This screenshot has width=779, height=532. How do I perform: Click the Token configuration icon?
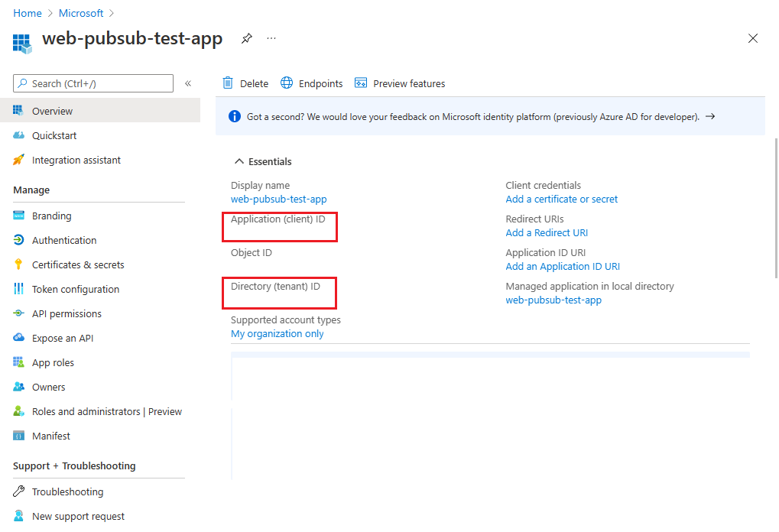pyautogui.click(x=19, y=289)
